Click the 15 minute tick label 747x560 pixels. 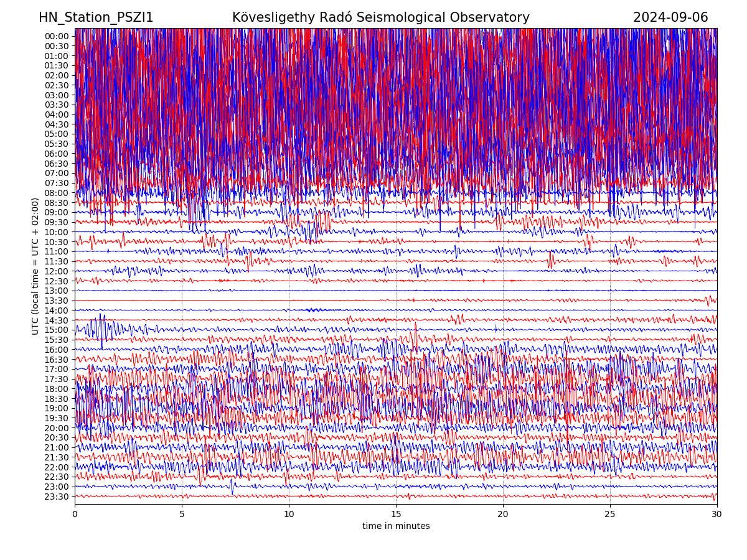click(x=396, y=515)
